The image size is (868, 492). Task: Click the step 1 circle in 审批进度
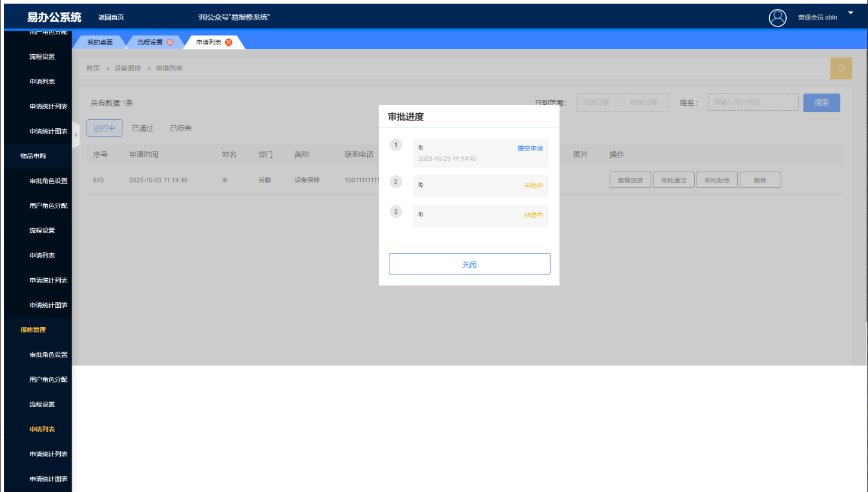tap(395, 145)
